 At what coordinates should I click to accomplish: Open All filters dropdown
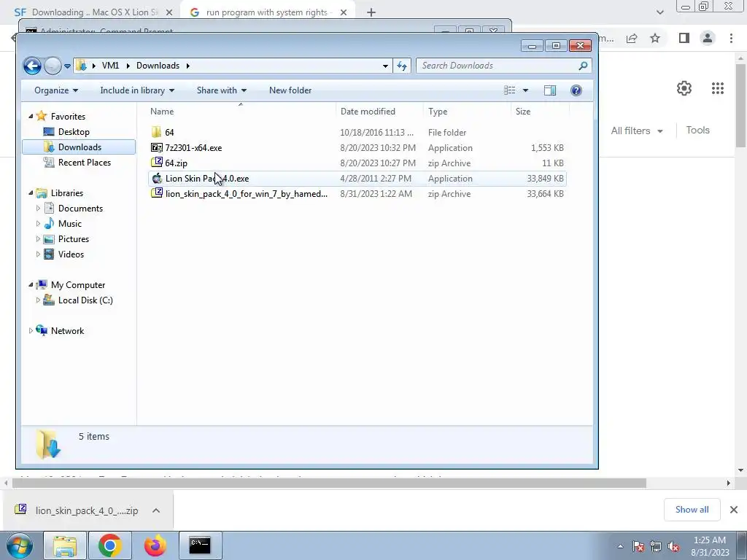[x=636, y=131]
